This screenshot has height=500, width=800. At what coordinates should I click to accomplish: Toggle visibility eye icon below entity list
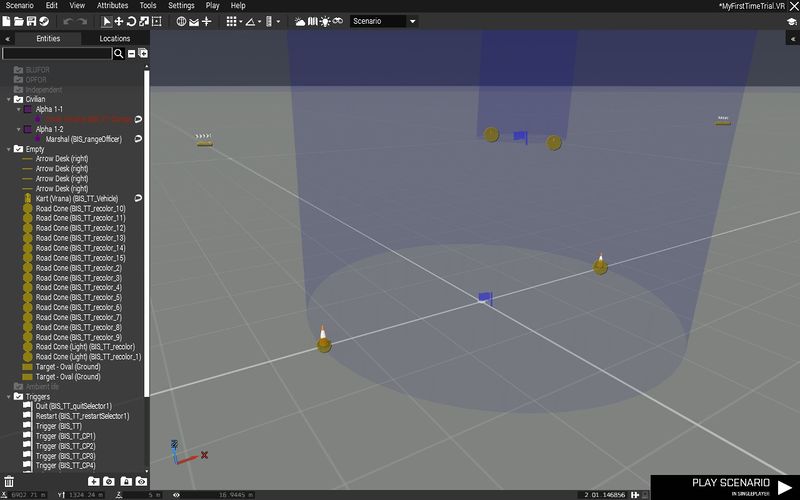coord(141,482)
